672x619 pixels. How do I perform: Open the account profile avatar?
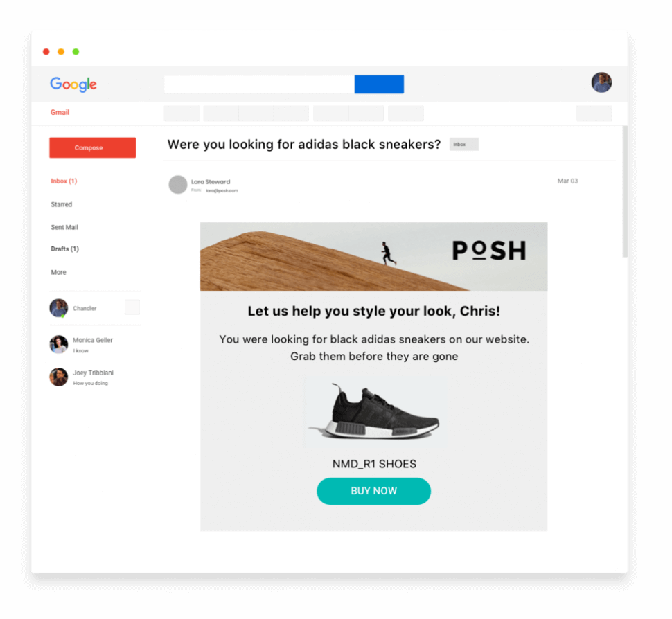click(x=601, y=82)
